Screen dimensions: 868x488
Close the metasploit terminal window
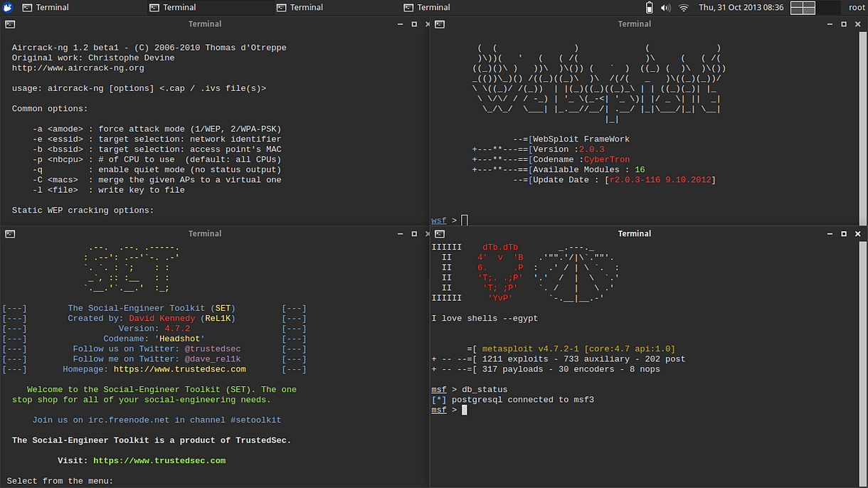click(857, 233)
